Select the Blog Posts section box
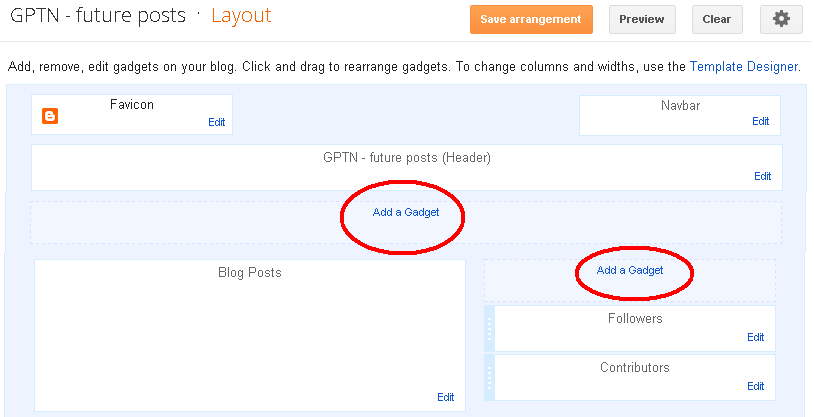Viewport: 814px width, 417px height. click(250, 335)
